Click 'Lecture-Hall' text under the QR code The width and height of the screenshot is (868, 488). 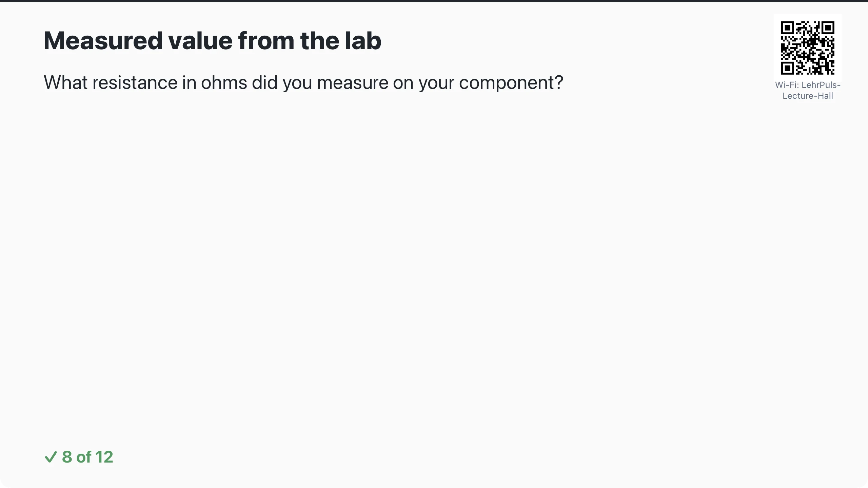[808, 96]
